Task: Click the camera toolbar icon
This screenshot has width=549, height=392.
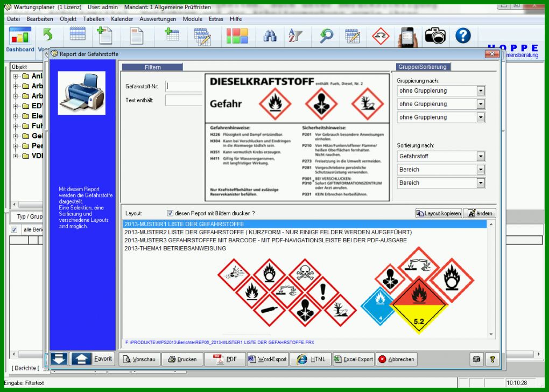Action: point(435,36)
